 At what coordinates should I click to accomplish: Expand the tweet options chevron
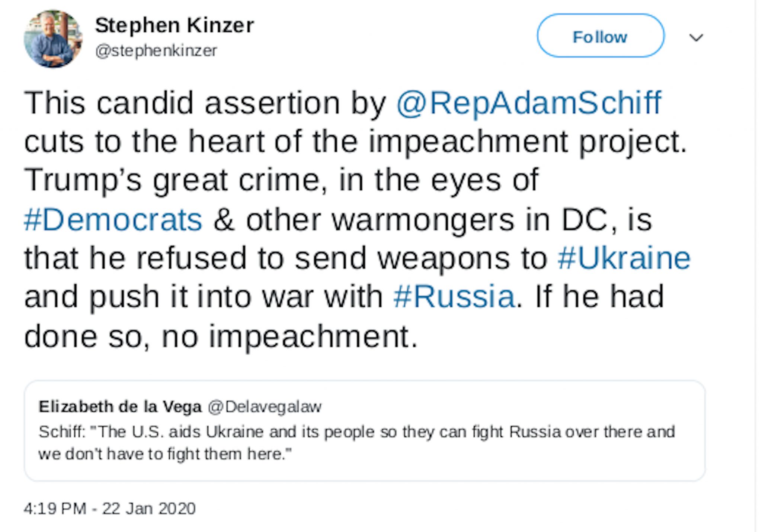coord(696,38)
